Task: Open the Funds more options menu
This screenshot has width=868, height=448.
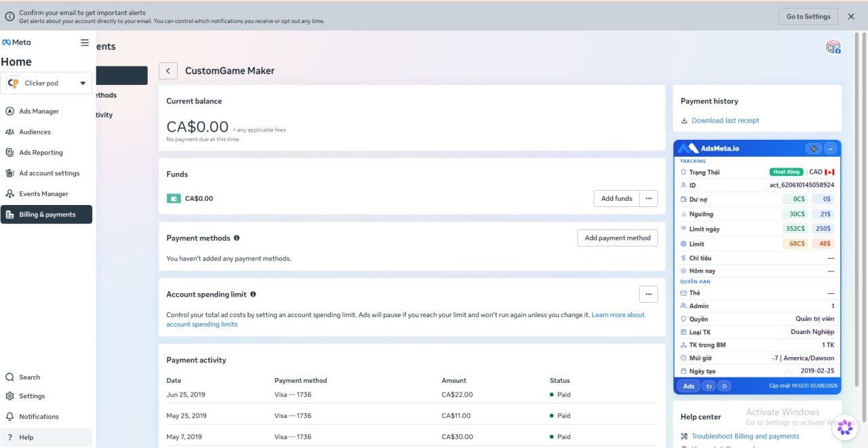Action: (x=648, y=198)
